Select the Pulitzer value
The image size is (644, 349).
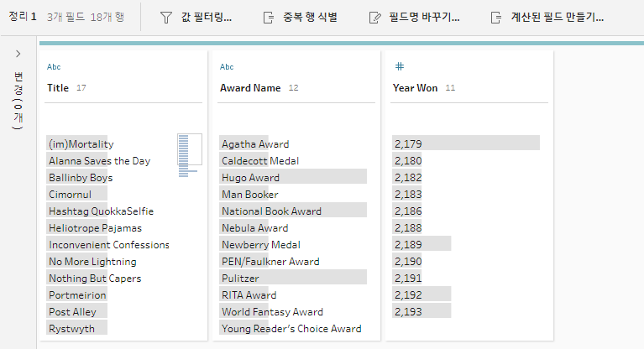240,279
